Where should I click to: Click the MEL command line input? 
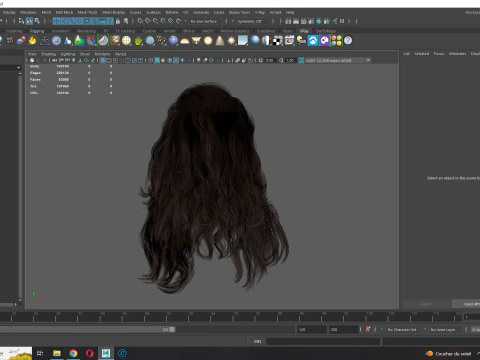[323, 341]
